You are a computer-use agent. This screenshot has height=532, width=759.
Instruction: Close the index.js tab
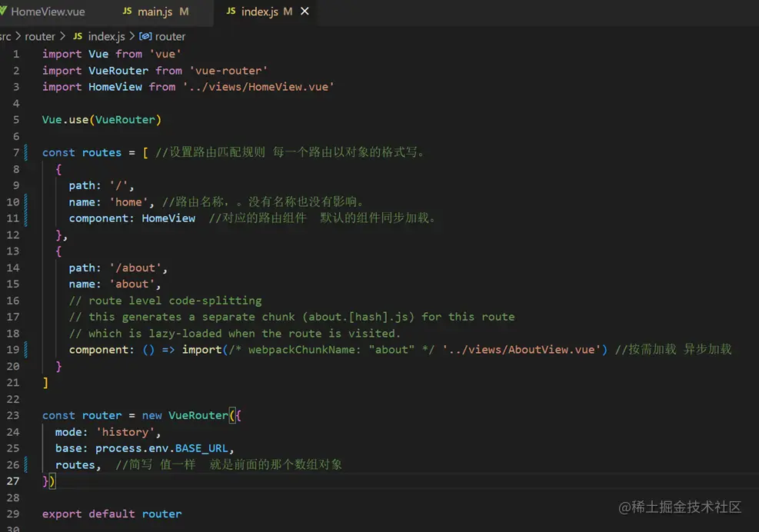coord(305,11)
